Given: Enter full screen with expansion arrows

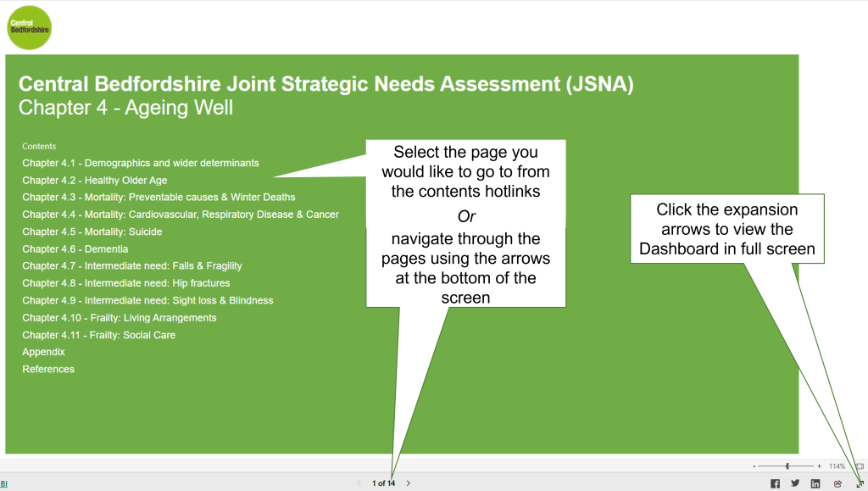Looking at the screenshot, I should (860, 484).
